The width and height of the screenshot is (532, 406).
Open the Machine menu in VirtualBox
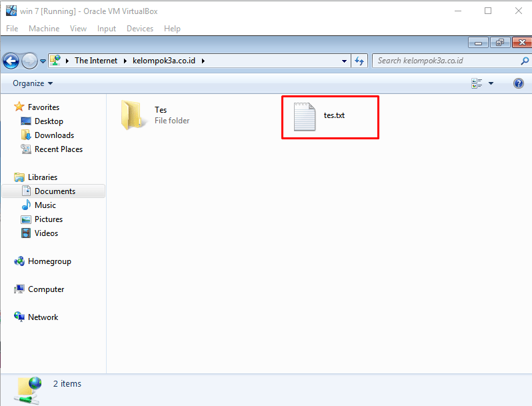(x=43, y=29)
